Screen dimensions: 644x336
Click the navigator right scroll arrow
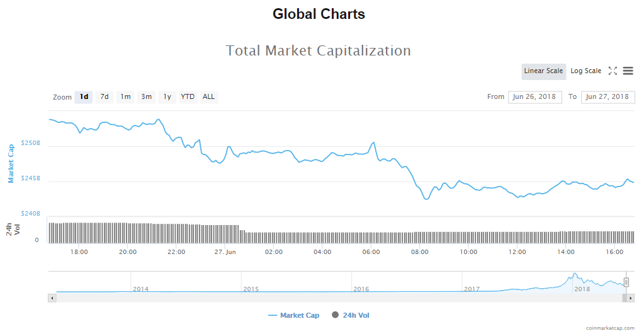pos(630,298)
